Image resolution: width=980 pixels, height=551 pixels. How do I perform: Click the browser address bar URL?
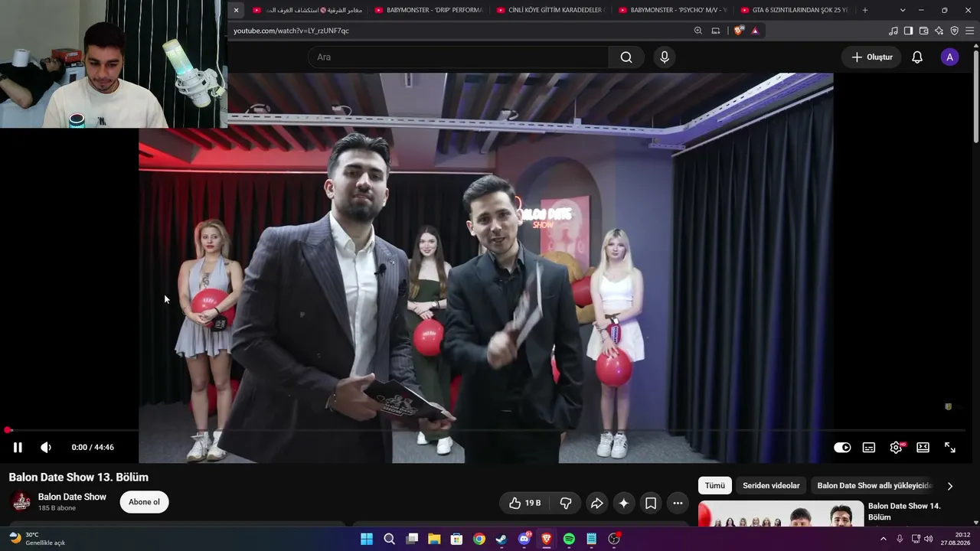(x=292, y=31)
